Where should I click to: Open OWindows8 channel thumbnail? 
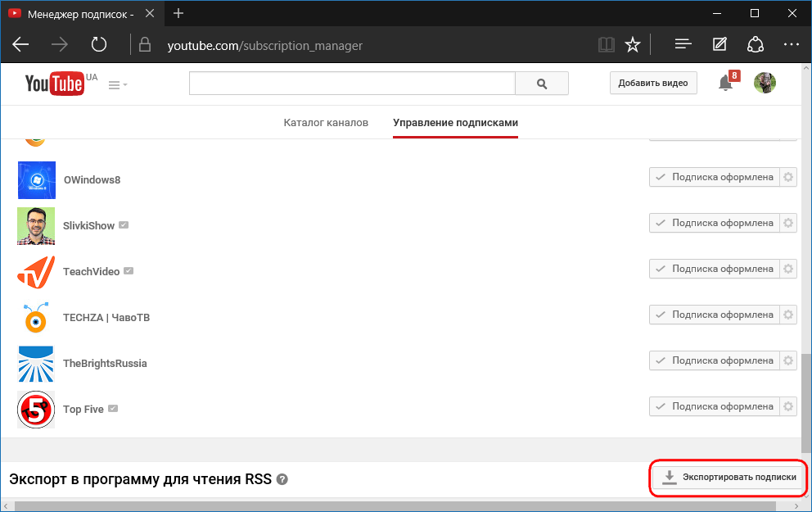pos(36,180)
